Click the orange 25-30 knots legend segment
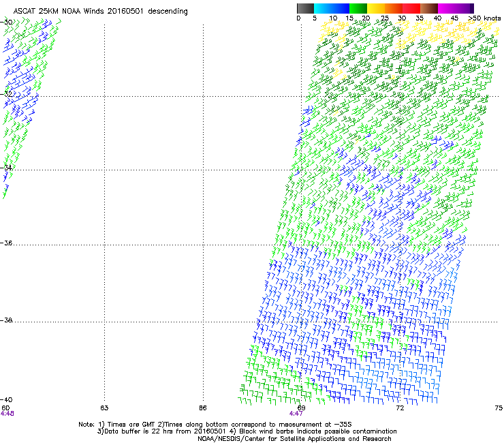Viewport: 504px width, 443px height. [x=394, y=8]
